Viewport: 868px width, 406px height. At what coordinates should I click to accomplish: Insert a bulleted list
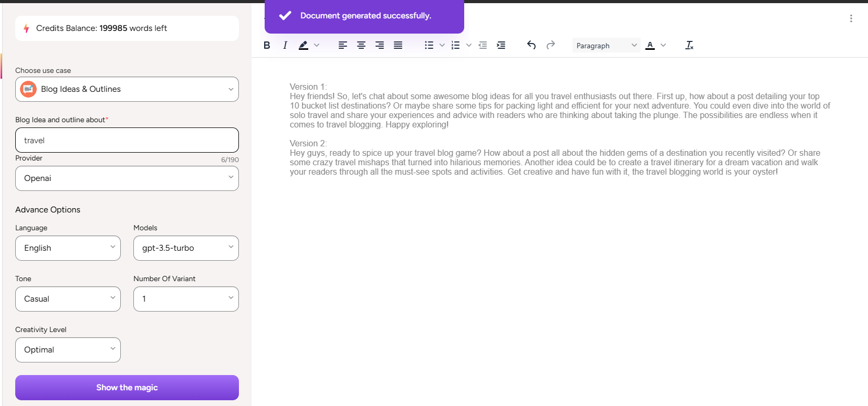pos(429,46)
